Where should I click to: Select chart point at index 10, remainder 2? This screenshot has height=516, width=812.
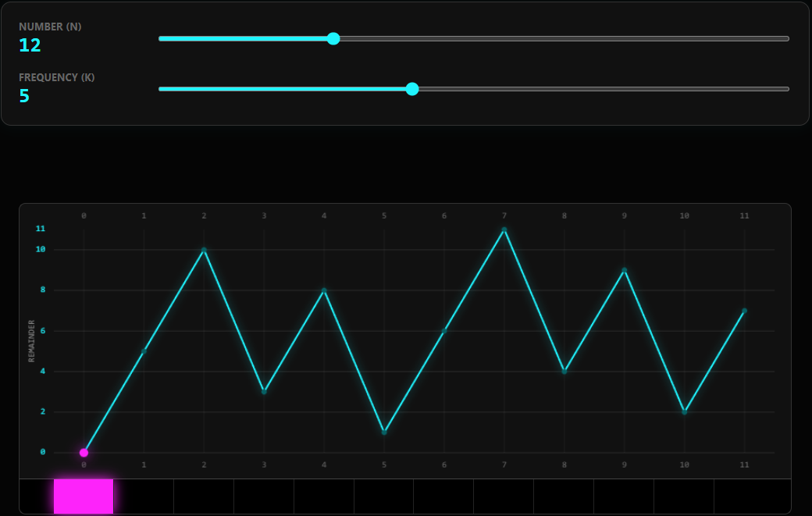point(685,411)
